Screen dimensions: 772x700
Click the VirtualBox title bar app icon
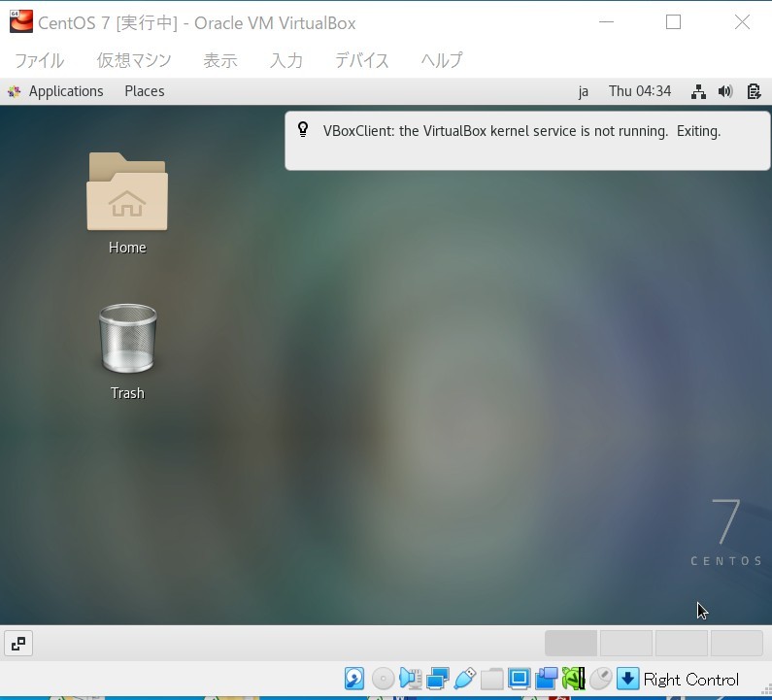(x=21, y=21)
